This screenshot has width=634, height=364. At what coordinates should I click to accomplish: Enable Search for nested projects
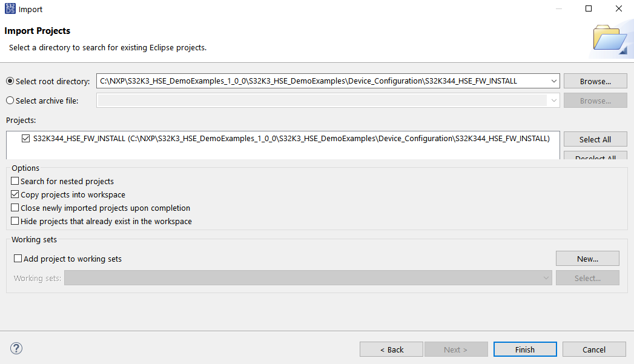point(15,181)
